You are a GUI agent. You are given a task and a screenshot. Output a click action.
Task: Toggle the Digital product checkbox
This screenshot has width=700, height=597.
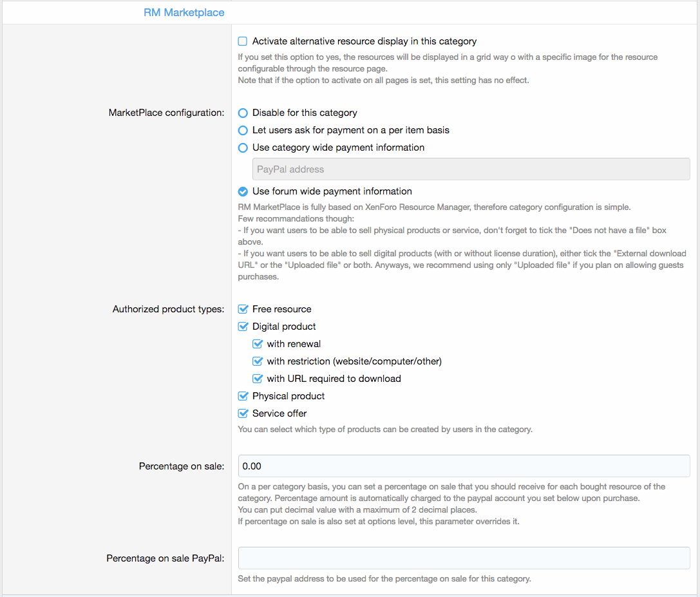point(243,327)
